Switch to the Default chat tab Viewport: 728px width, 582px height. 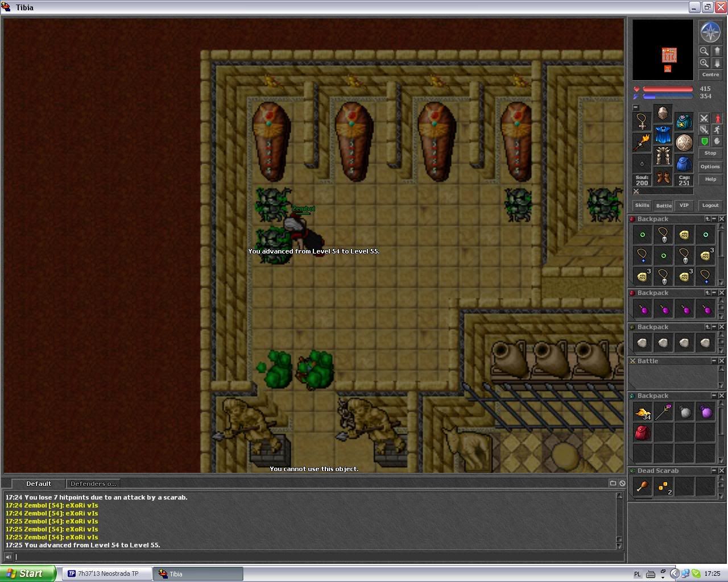coord(39,484)
